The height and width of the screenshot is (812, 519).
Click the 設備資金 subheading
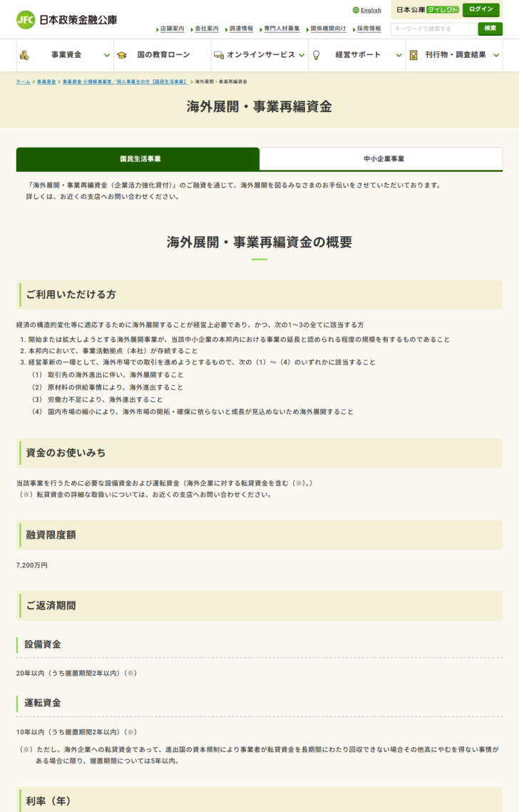pyautogui.click(x=43, y=645)
